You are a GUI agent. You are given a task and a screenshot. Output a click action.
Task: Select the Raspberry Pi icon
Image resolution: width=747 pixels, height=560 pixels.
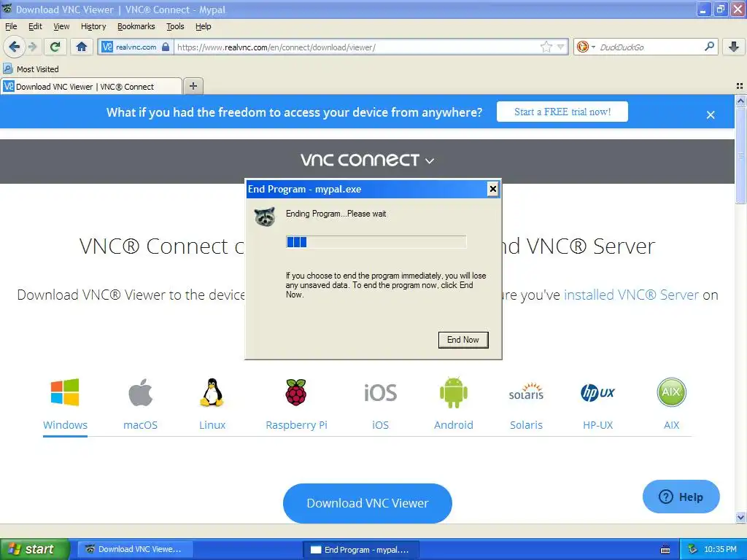[296, 392]
